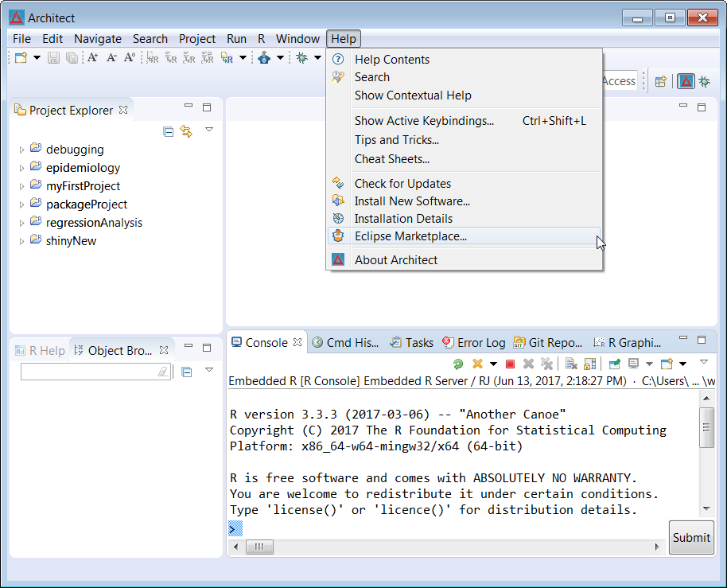Click Pin Console icon
727x588 pixels.
point(615,364)
